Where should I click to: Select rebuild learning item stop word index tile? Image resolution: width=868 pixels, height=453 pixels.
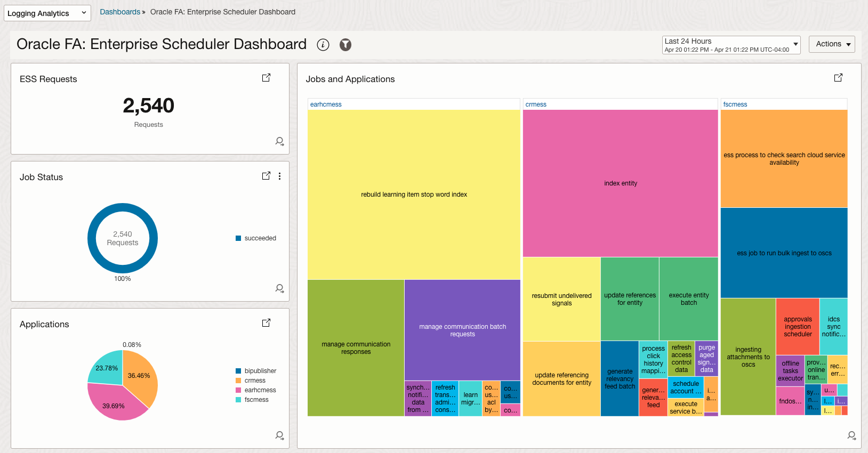[414, 195]
